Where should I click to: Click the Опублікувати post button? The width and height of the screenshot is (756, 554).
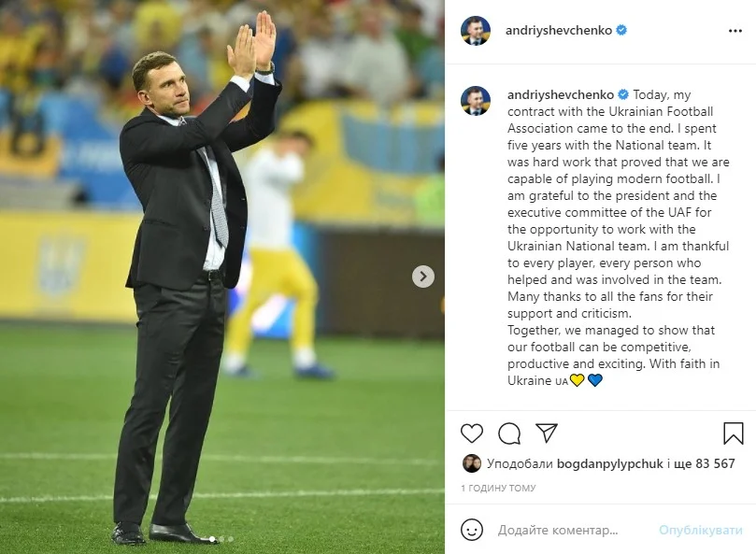click(701, 531)
